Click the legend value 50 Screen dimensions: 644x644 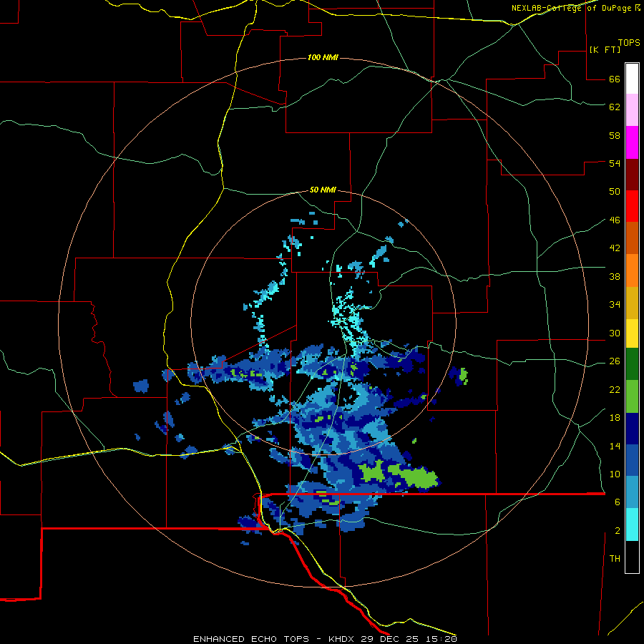615,191
